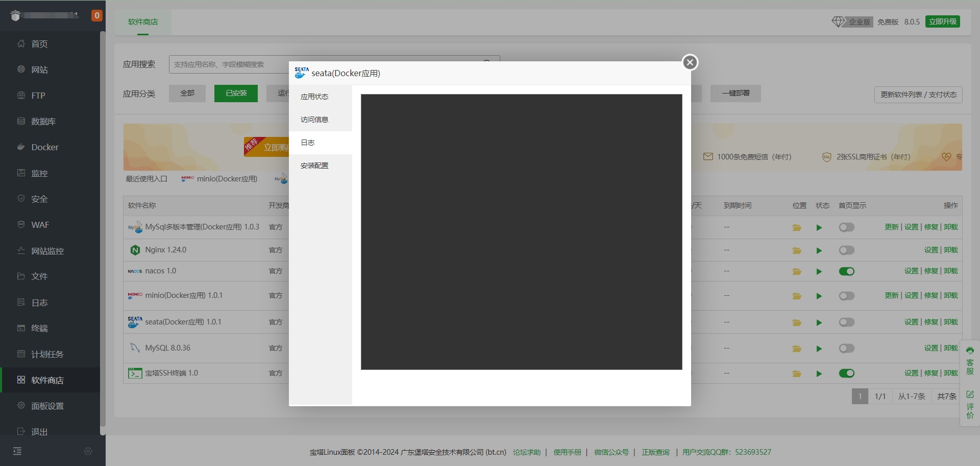Viewport: 980px width, 466px height.
Task: Click 卸载 link for Nginx row
Action: pyautogui.click(x=951, y=250)
